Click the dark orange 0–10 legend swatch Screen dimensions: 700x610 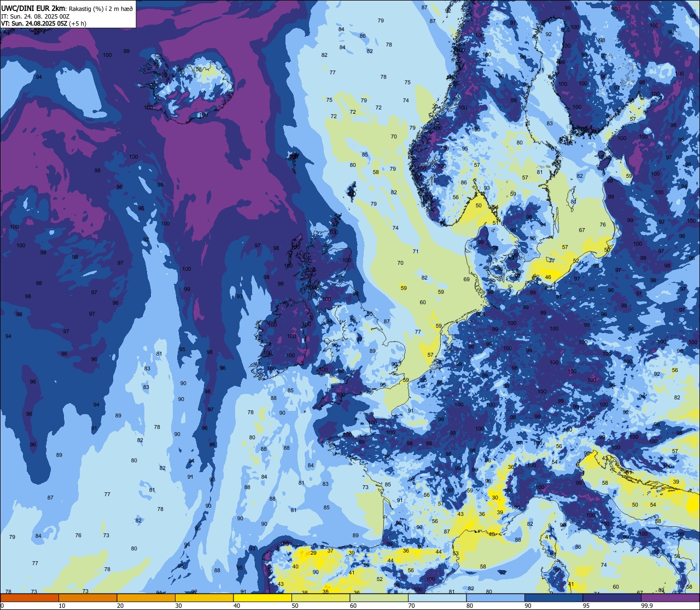[x=30, y=598]
